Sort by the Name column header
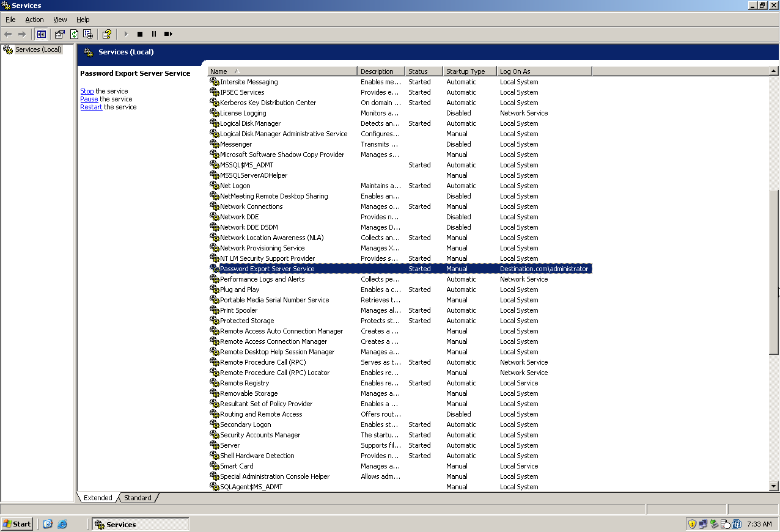 coord(282,71)
